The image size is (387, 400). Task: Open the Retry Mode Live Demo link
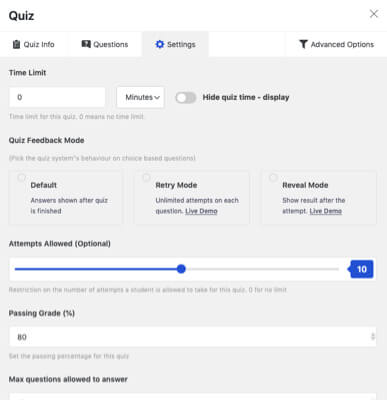[201, 211]
